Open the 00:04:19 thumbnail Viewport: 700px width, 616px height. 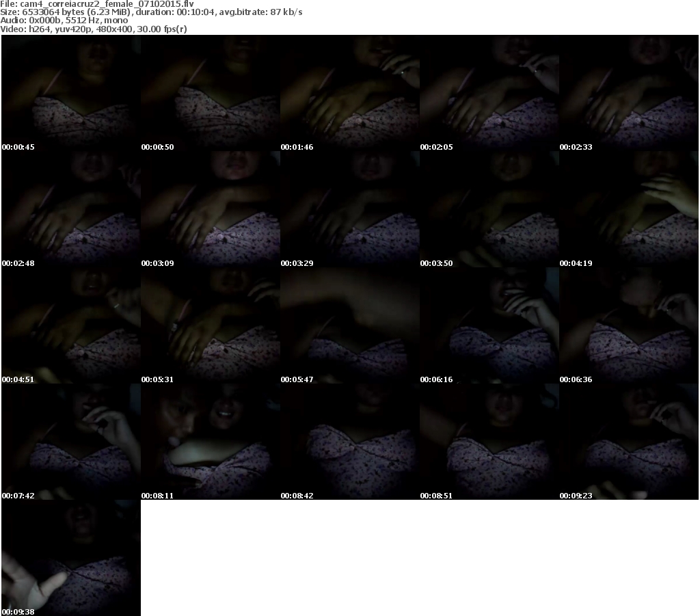pos(629,209)
